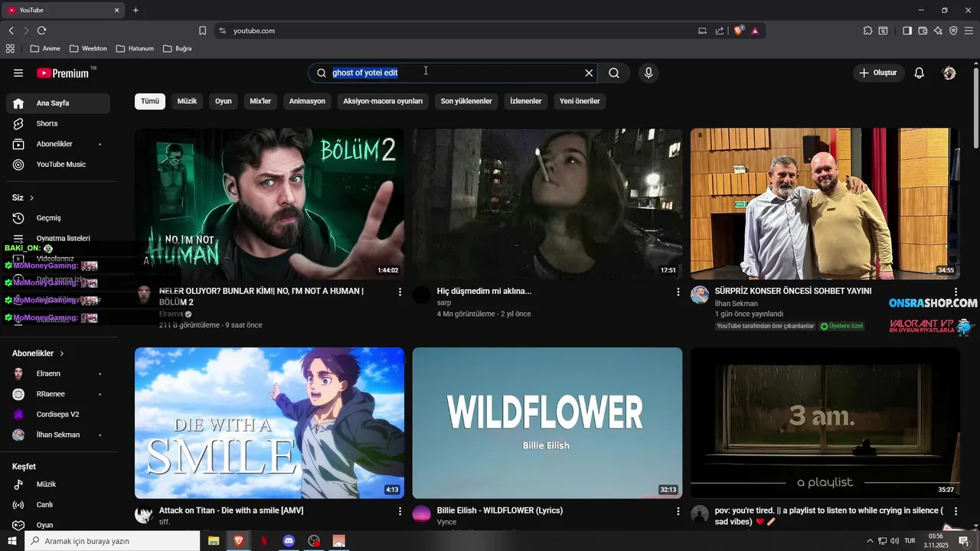The image size is (980, 551).
Task: Select the Mix'ler filter chip
Action: point(260,101)
